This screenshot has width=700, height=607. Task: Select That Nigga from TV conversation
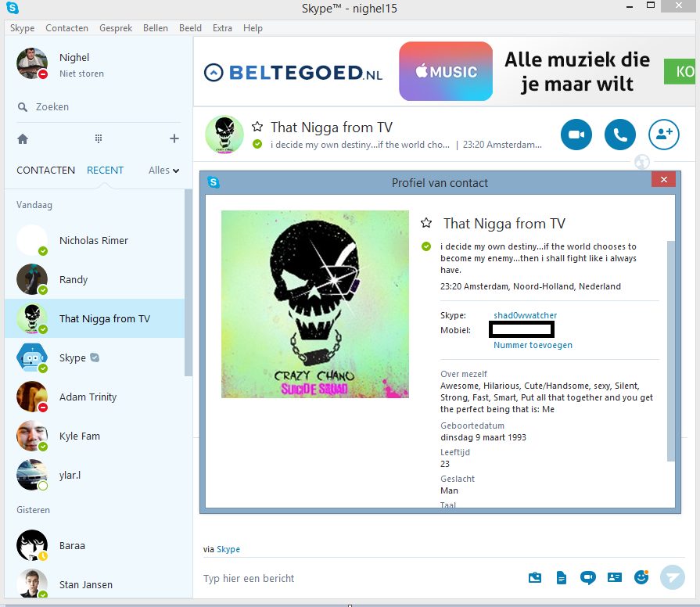(x=94, y=318)
